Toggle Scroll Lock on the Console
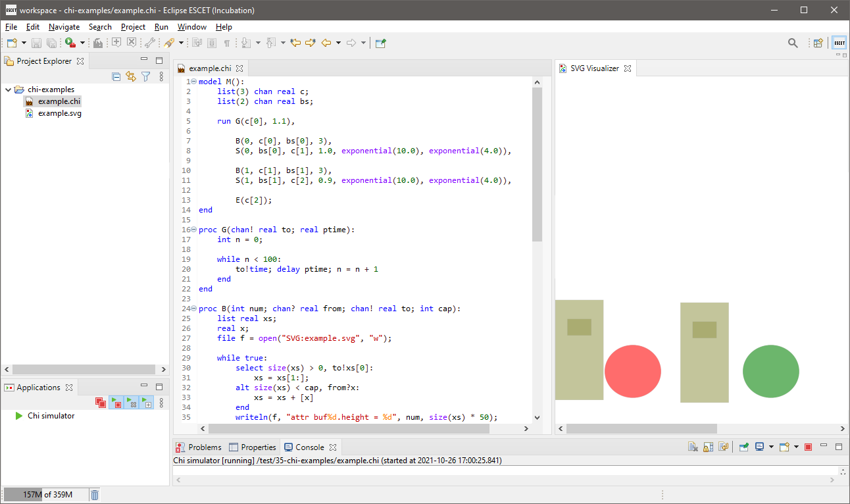850x504 pixels. tap(708, 446)
